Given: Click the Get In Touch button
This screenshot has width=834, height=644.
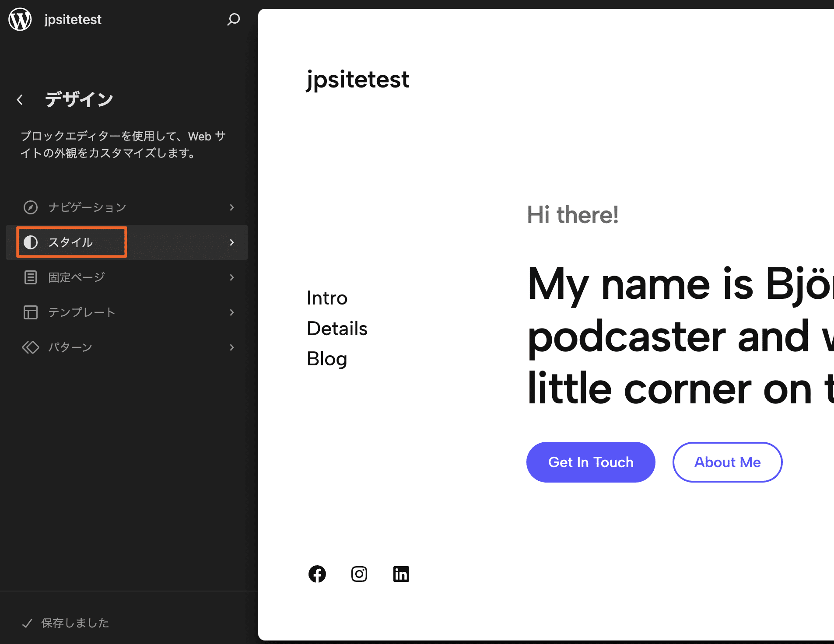Looking at the screenshot, I should pyautogui.click(x=591, y=462).
